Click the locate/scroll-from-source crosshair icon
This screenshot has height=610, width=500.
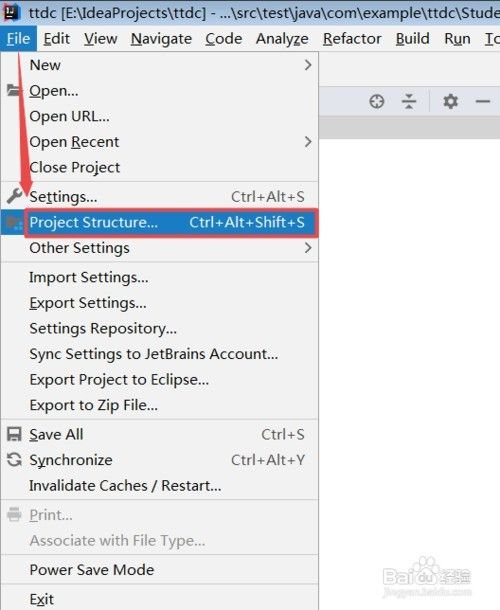click(376, 102)
